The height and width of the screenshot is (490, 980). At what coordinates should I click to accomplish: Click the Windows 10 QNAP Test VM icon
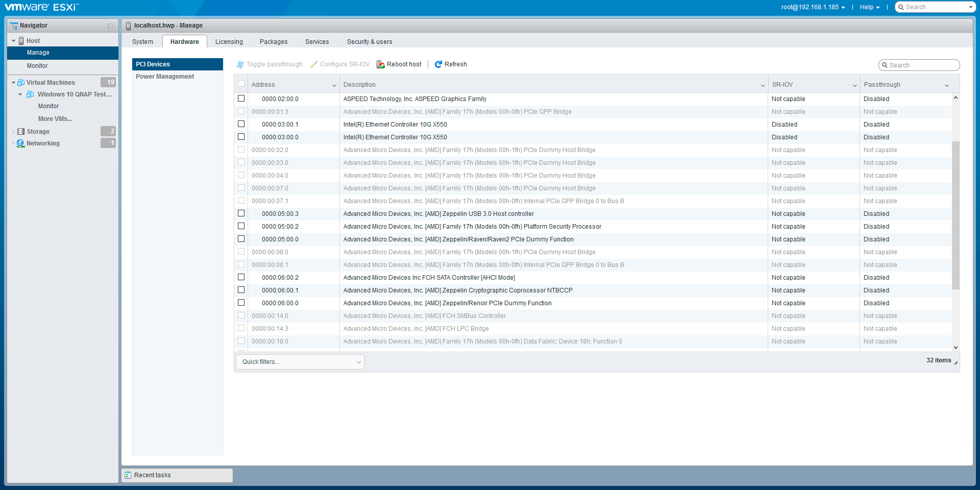click(x=30, y=94)
